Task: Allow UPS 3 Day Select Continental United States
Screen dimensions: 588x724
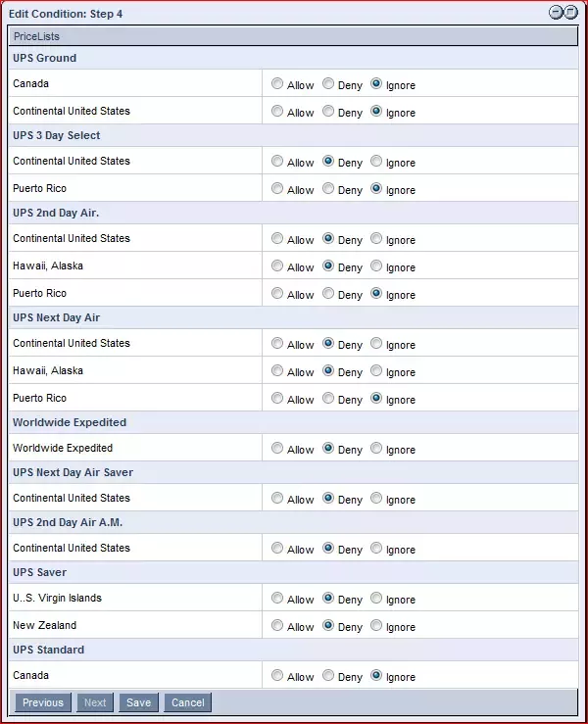Action: tap(277, 161)
